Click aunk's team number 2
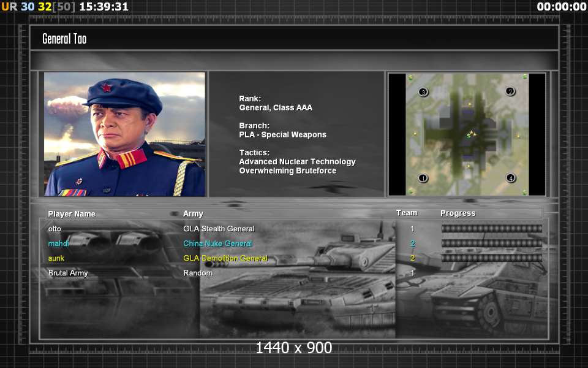Viewport: 588px width, 368px height. [x=412, y=258]
